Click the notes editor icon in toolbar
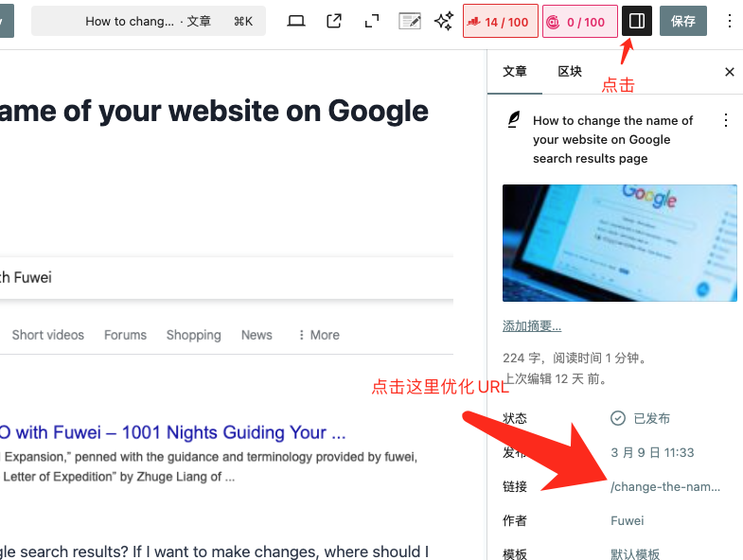743x560 pixels. click(x=410, y=21)
